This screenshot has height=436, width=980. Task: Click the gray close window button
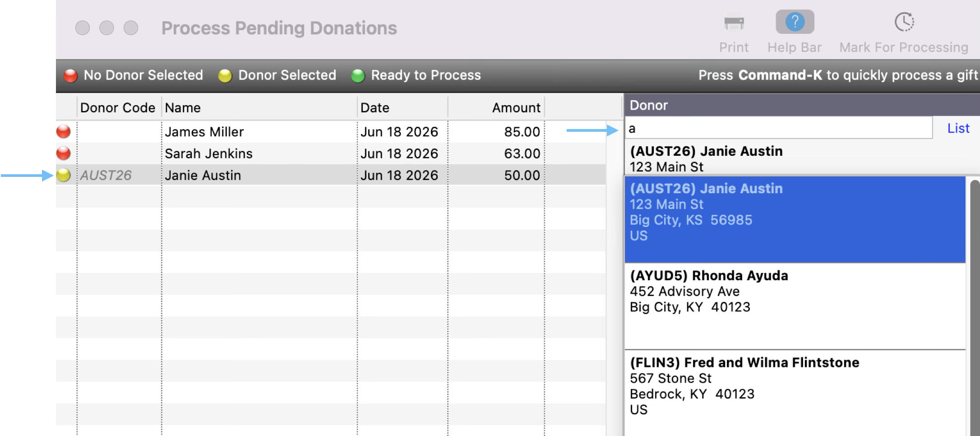point(82,28)
